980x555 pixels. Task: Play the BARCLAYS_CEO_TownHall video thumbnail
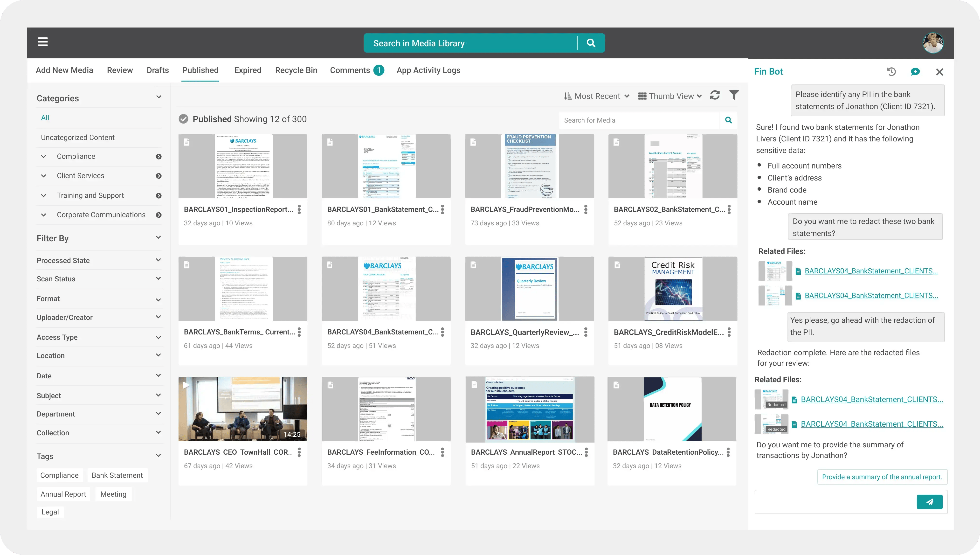coord(243,409)
